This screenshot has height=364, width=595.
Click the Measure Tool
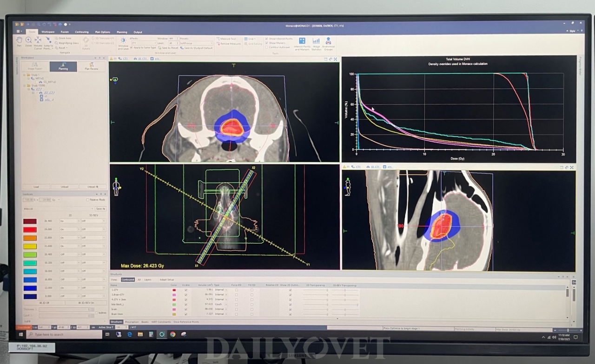228,39
